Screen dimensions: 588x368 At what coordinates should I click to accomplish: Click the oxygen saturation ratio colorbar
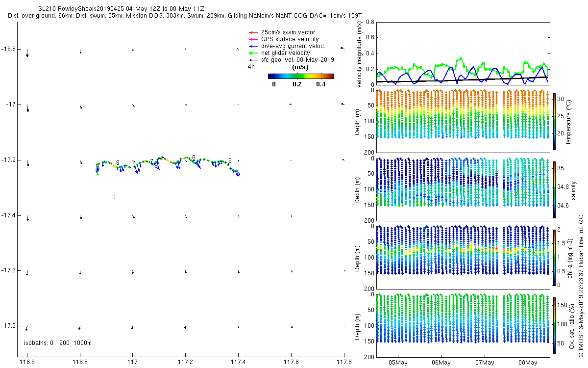pyautogui.click(x=554, y=325)
